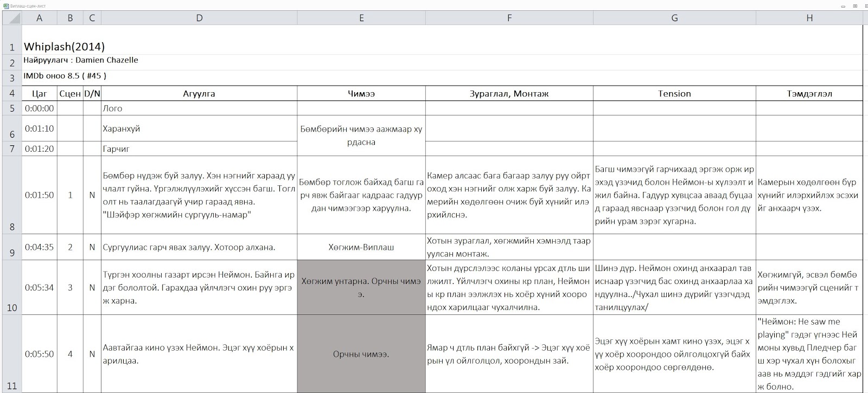Screen dimensions: 868x393
Task: Click the 'Цаг' header cell
Action: [39, 93]
